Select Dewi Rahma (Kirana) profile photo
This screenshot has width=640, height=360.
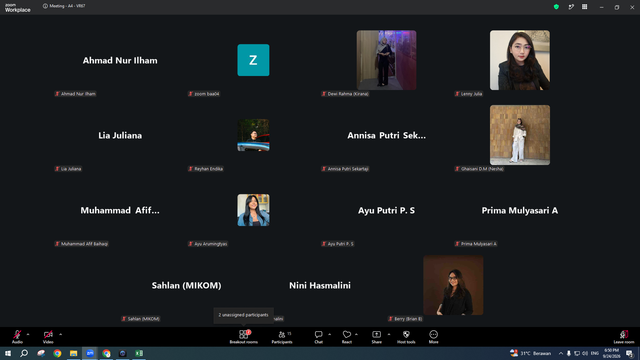point(387,60)
